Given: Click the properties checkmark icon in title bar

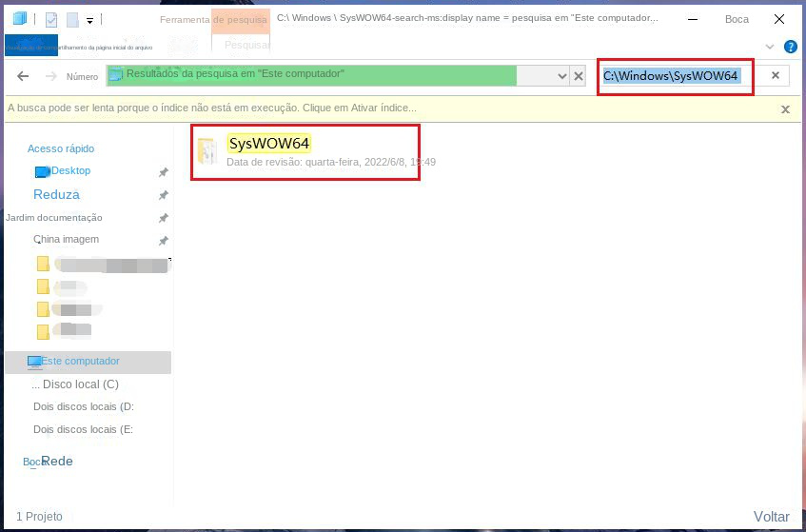Looking at the screenshot, I should coord(51,20).
